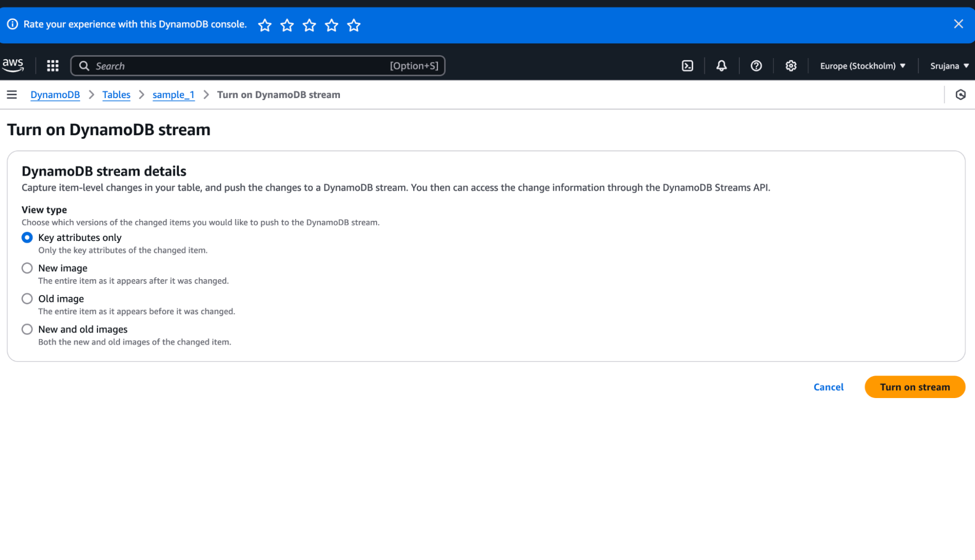Click the 'View type' label
Screen dimensions: 975x560
[44, 210]
